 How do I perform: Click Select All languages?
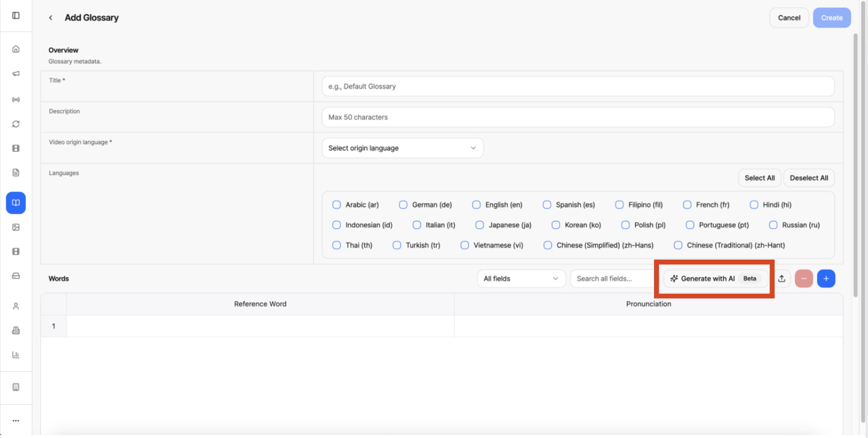tap(759, 178)
